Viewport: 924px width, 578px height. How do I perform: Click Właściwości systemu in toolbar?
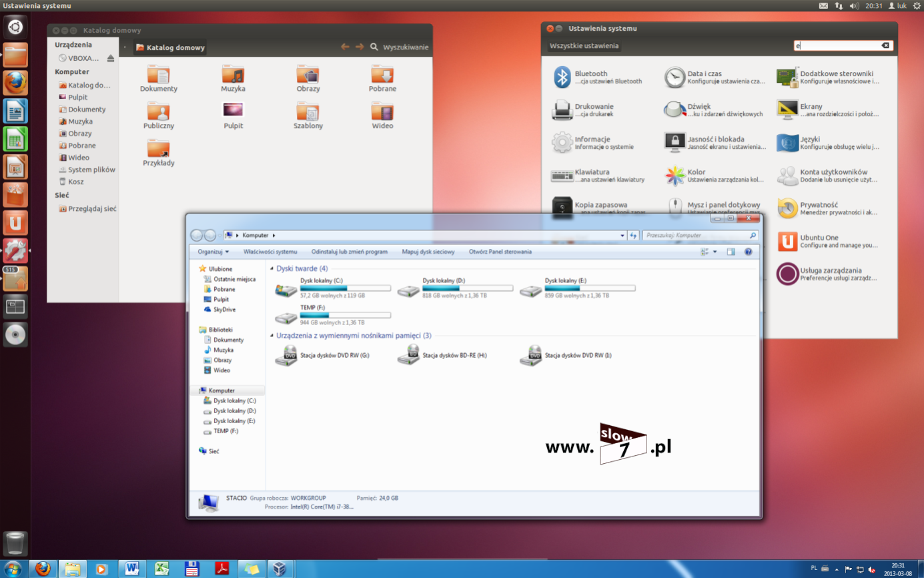[270, 252]
